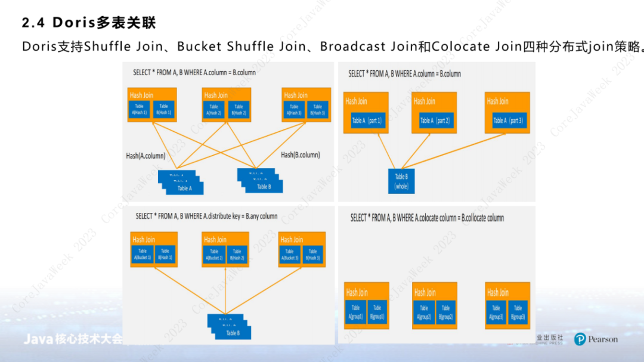Click the Table B(group2) block

pyautogui.click(x=445, y=312)
